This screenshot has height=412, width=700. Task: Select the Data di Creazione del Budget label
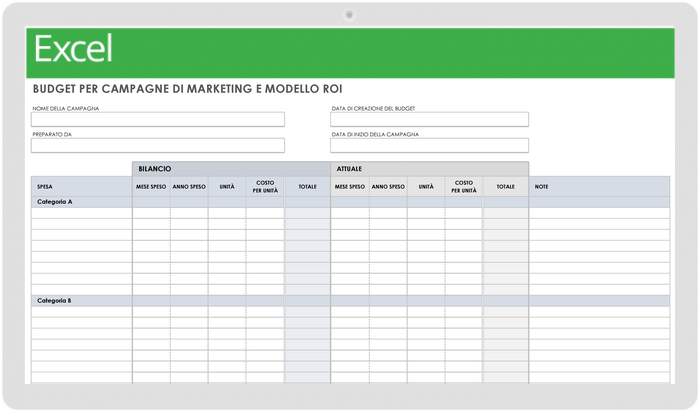373,108
